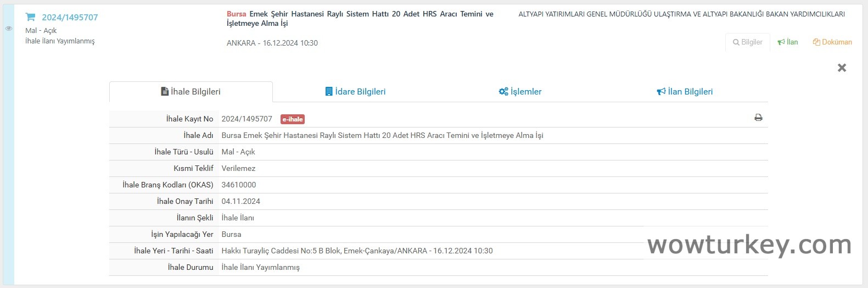Click the bold tender title in header

pyautogui.click(x=360, y=18)
